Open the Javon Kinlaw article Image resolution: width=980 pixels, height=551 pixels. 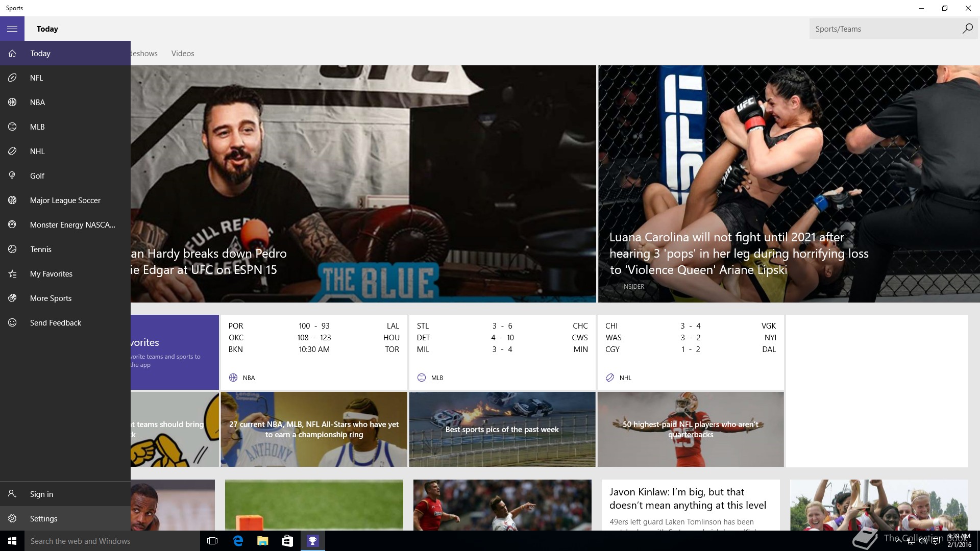click(691, 505)
